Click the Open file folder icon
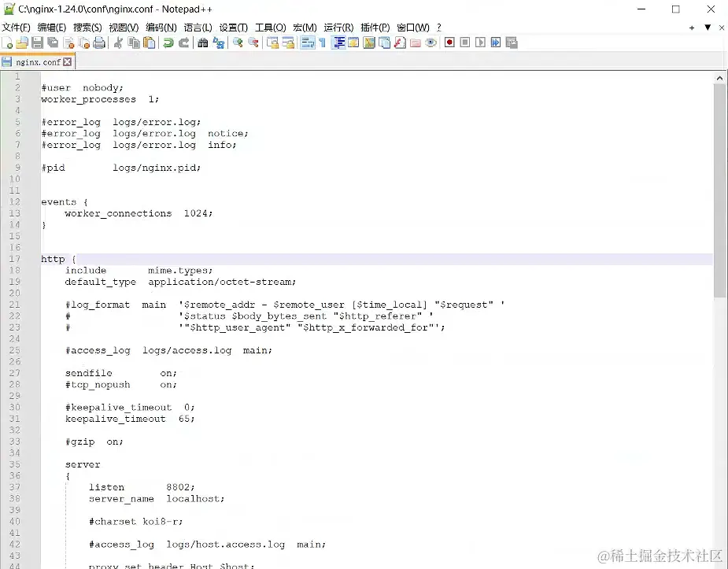This screenshot has height=569, width=728. click(x=22, y=42)
